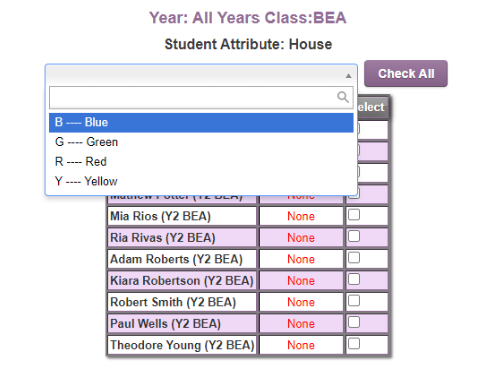Collapse the dropdown using the arrow

348,76
